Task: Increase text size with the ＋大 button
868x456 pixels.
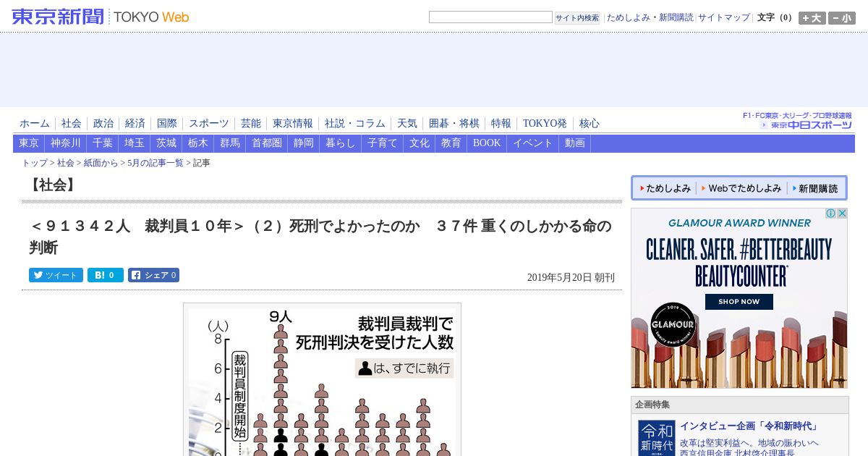Action: click(x=812, y=18)
